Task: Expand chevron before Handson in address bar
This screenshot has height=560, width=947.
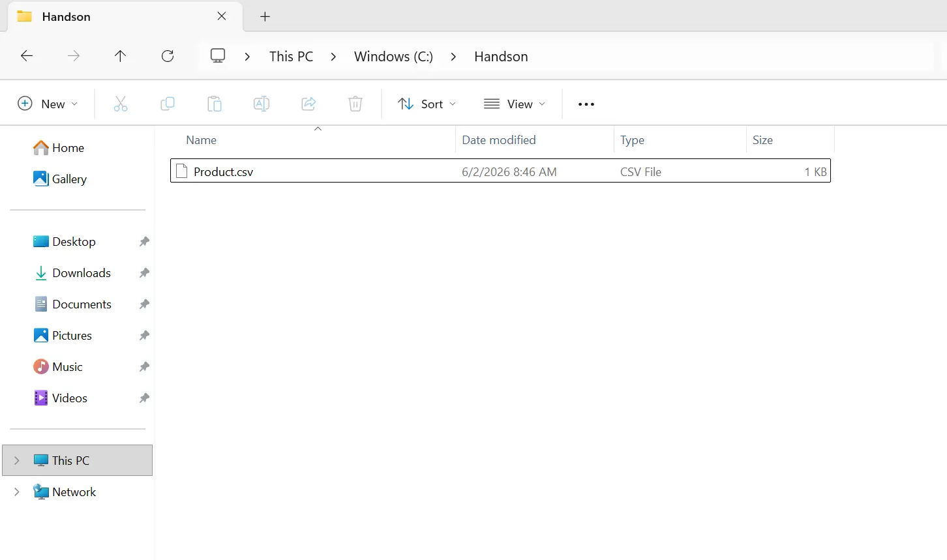Action: pyautogui.click(x=453, y=57)
